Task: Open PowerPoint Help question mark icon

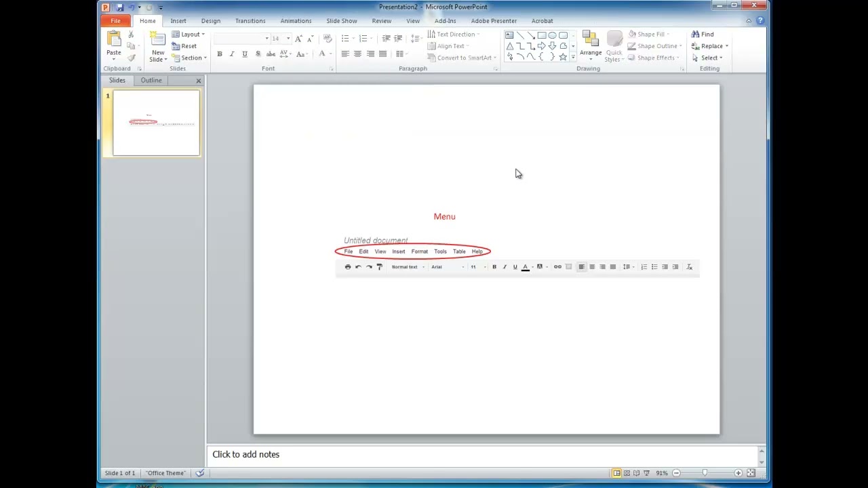Action: [x=760, y=21]
